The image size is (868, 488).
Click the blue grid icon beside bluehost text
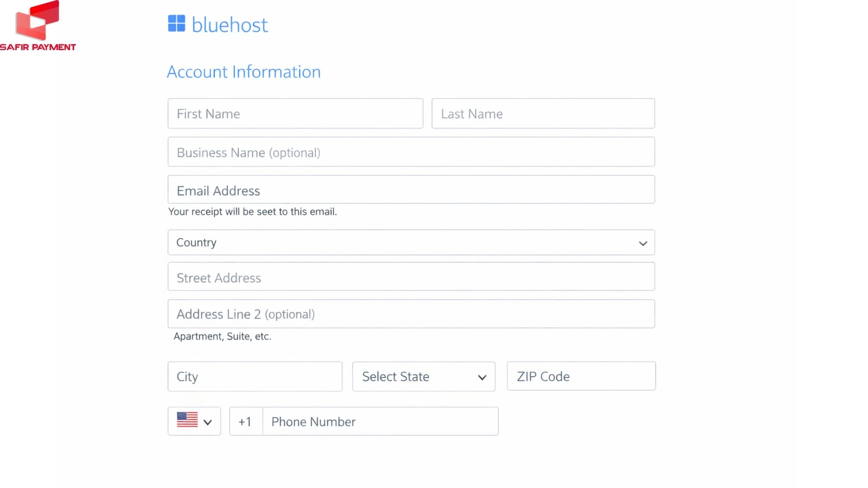tap(177, 23)
